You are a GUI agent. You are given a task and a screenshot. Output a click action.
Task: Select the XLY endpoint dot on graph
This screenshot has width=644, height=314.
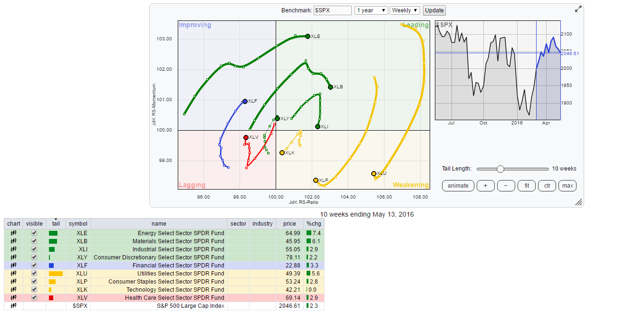click(277, 118)
